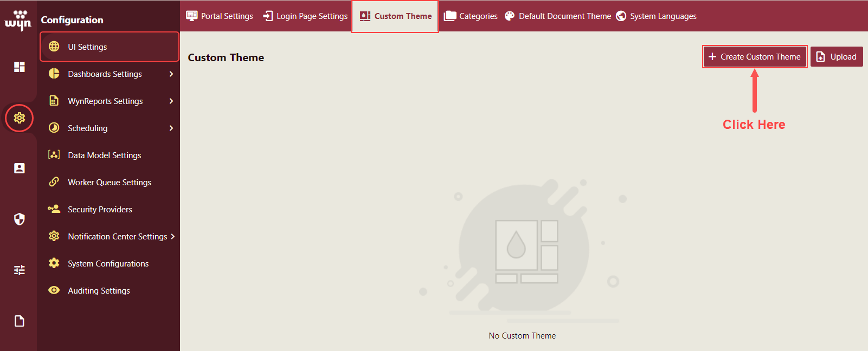The width and height of the screenshot is (868, 351).
Task: Open Data Model Settings
Action: click(x=110, y=155)
